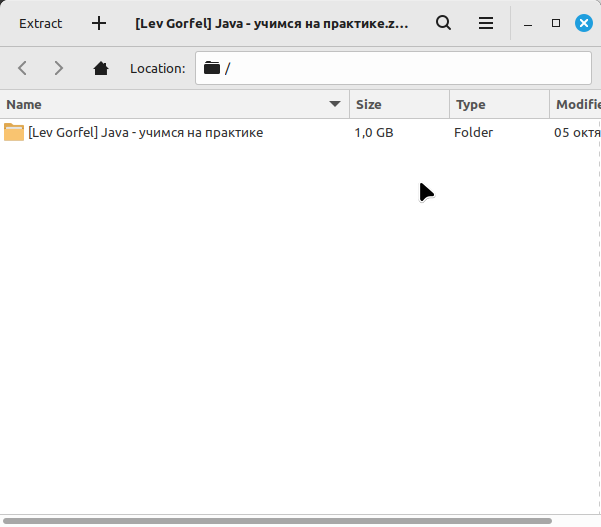Click the horizontal scrollbar

pyautogui.click(x=278, y=521)
